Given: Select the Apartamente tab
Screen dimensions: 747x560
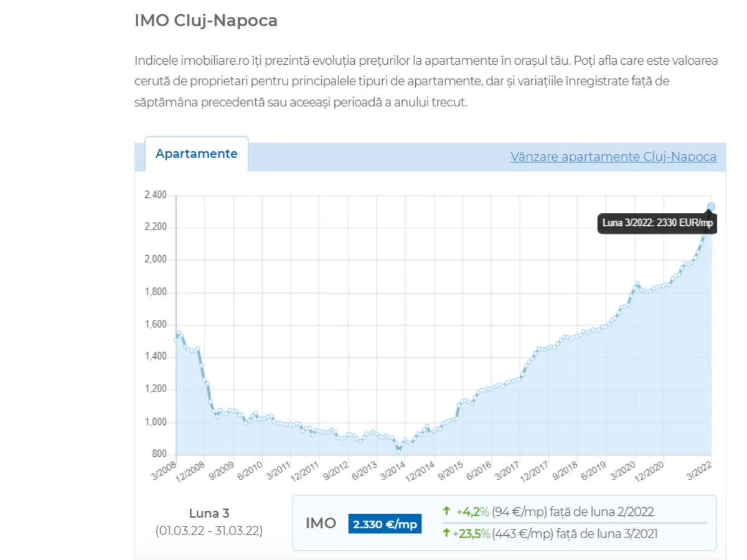Looking at the screenshot, I should click(196, 154).
